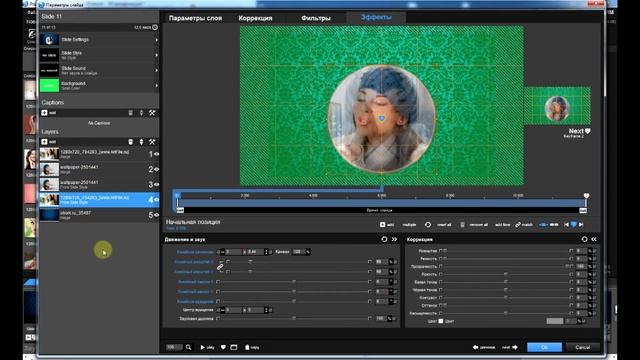
Task: Jump to previous keyframe arrow icon
Action: point(566,224)
